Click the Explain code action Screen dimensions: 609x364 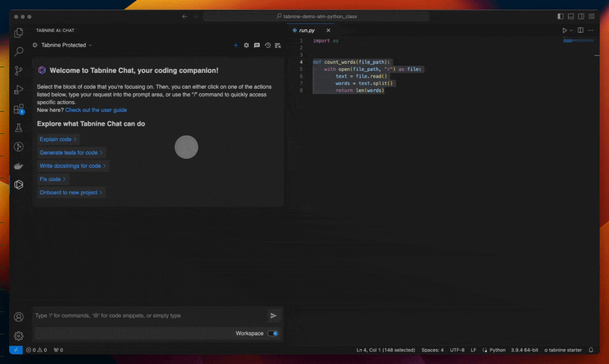(x=58, y=139)
